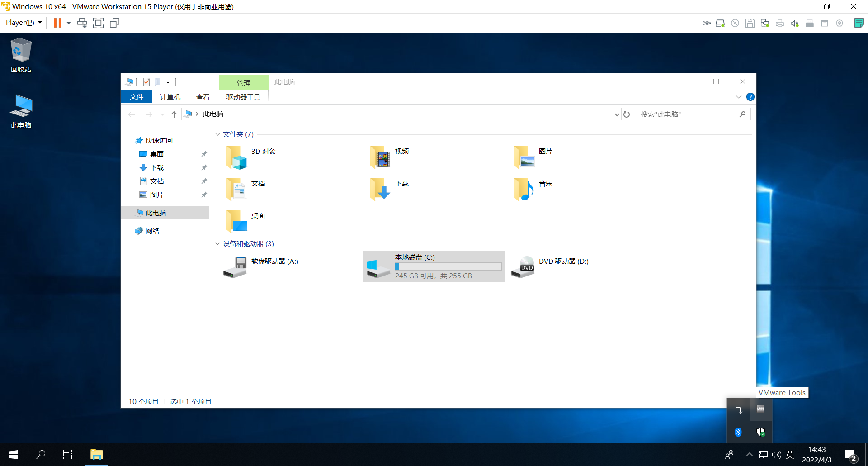This screenshot has height=466, width=868.
Task: Open Task View on taskbar
Action: tap(68, 455)
